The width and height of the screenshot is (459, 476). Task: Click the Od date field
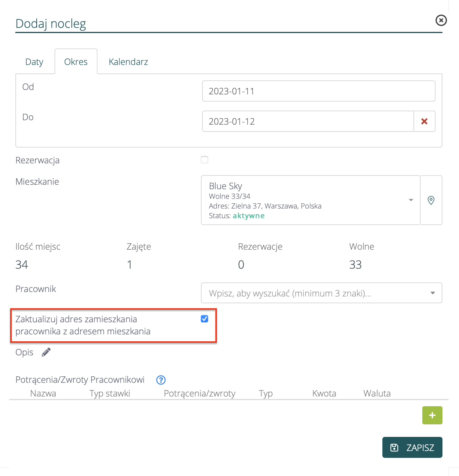pos(318,91)
